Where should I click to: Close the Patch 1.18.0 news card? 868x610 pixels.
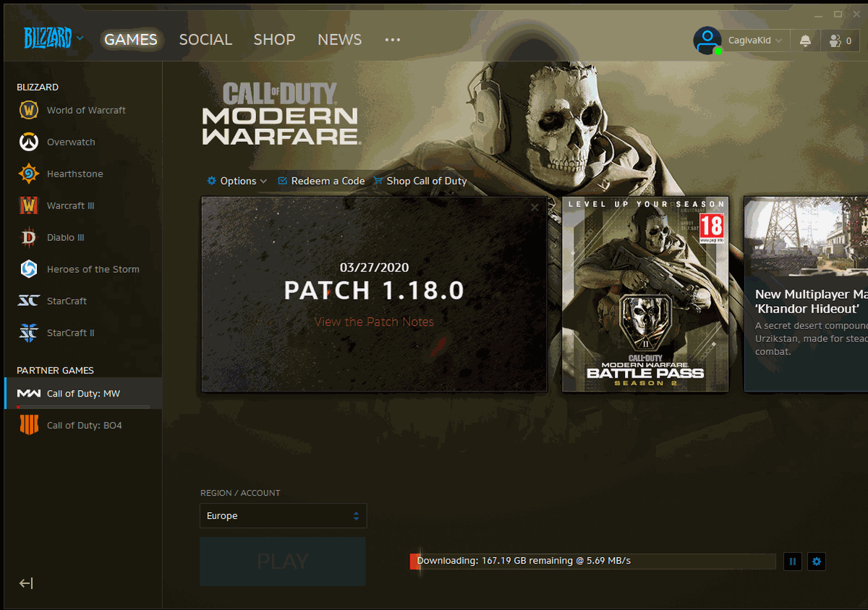535,208
